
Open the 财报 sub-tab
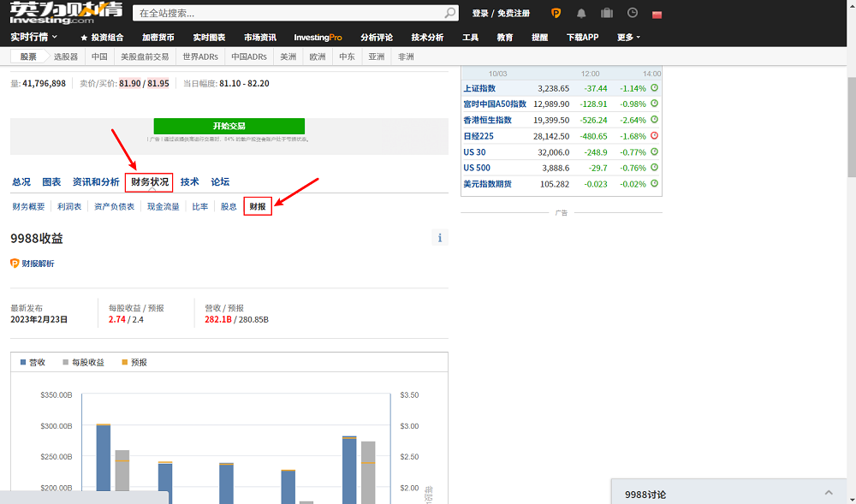(x=258, y=207)
